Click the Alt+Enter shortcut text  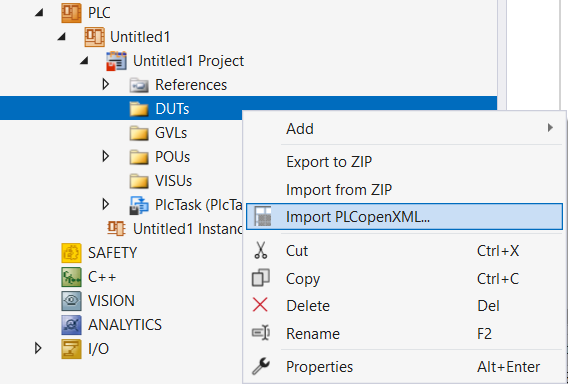tap(509, 367)
